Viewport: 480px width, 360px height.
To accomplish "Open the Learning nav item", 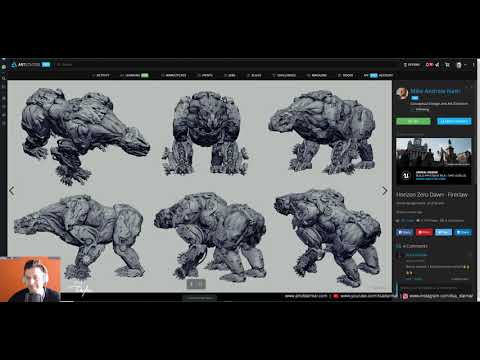I will (134, 75).
